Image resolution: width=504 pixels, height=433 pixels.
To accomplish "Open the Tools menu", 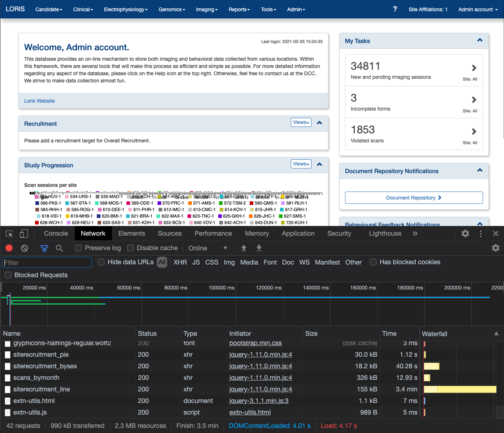I will (268, 9).
